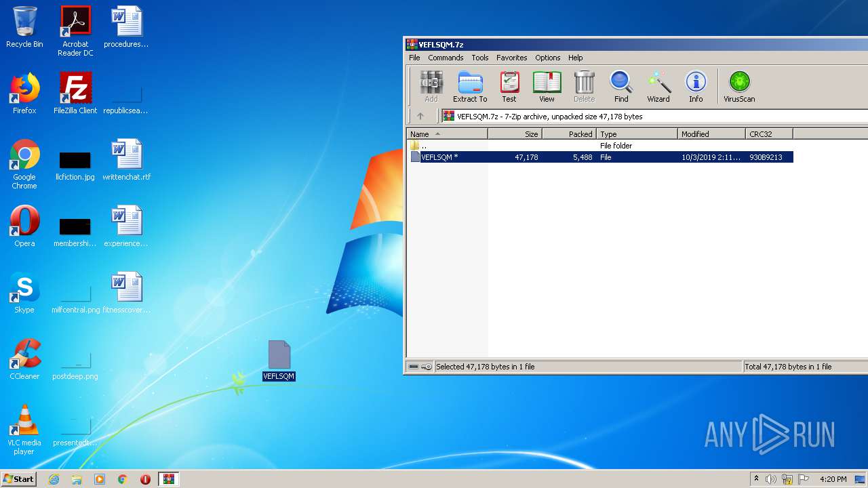Launch Google Chrome desktop shortcut

[x=24, y=165]
